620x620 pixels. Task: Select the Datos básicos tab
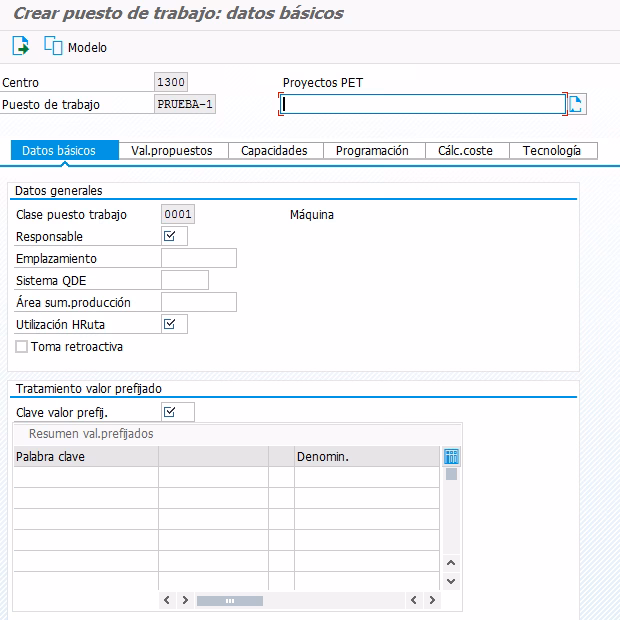(65, 151)
